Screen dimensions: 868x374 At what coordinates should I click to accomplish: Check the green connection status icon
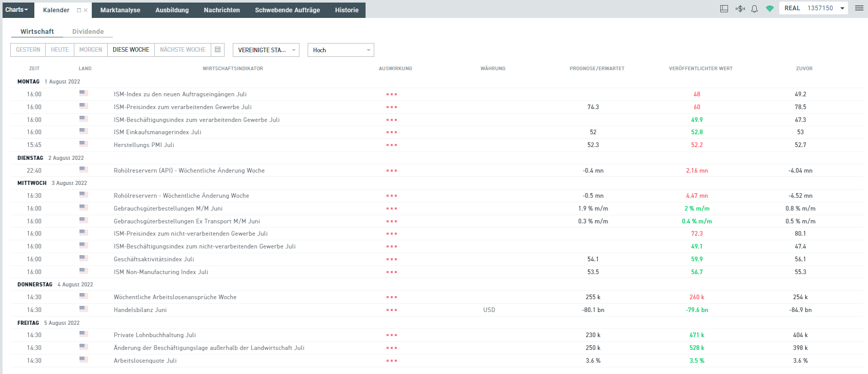click(770, 9)
